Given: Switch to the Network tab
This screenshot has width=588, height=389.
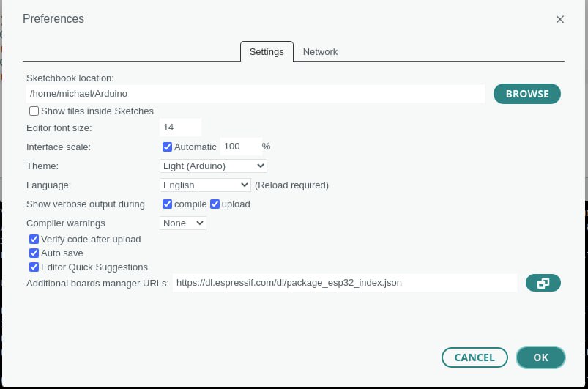Looking at the screenshot, I should tap(320, 52).
